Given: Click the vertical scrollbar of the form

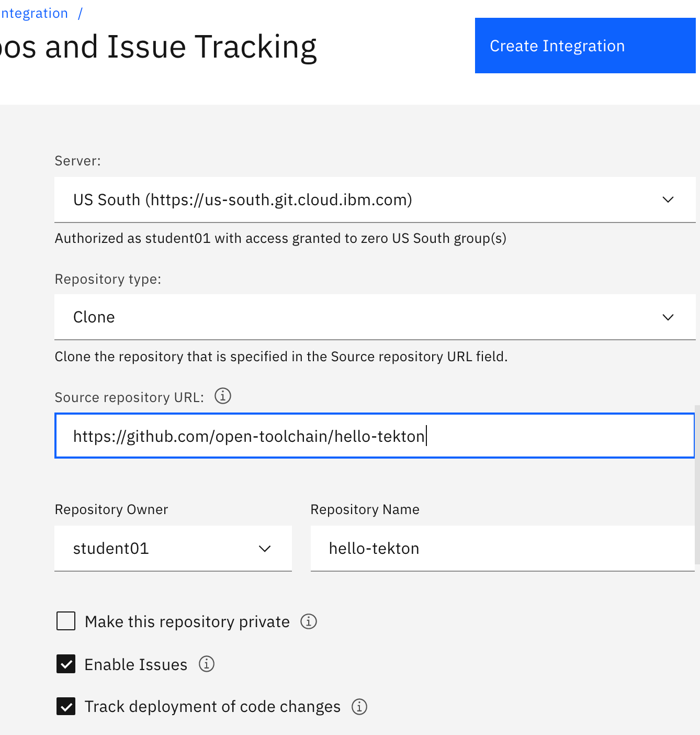Looking at the screenshot, I should coord(697,484).
